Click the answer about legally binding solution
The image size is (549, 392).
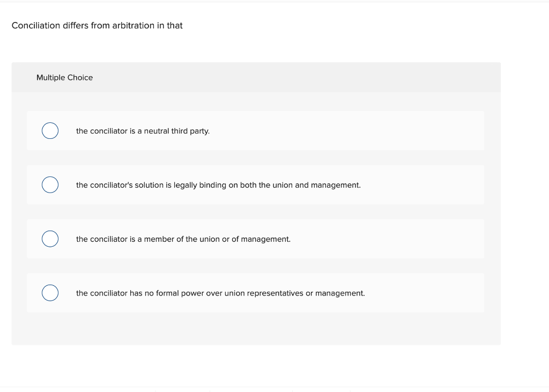pos(218,185)
